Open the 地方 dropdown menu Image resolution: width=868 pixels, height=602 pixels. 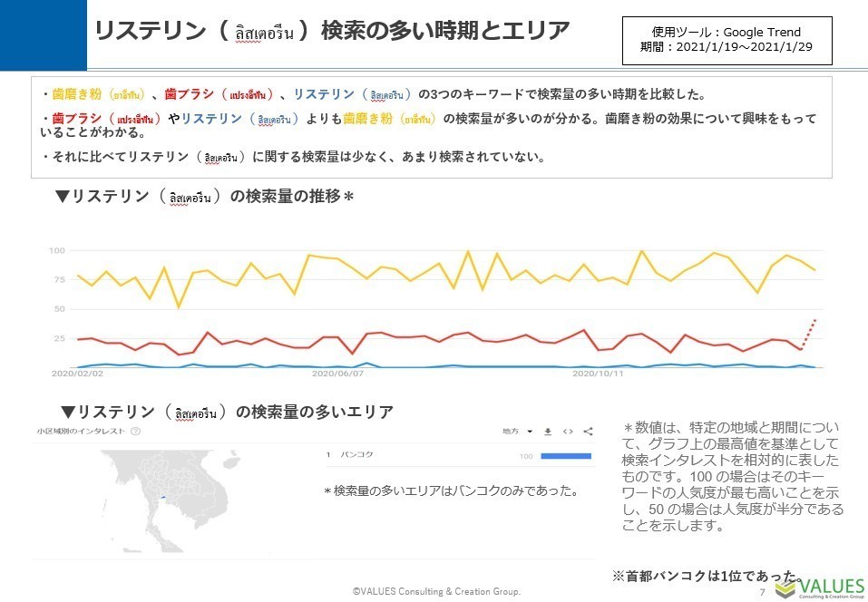tap(511, 432)
